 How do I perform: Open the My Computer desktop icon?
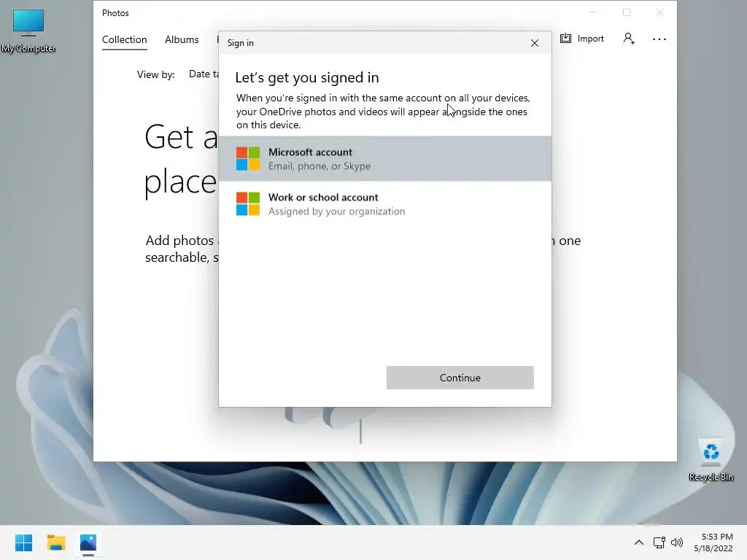click(x=28, y=31)
